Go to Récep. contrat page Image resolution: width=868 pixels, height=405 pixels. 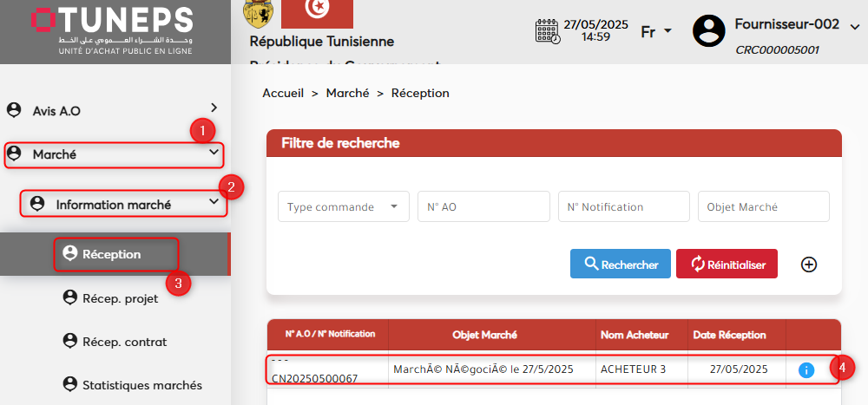(124, 342)
